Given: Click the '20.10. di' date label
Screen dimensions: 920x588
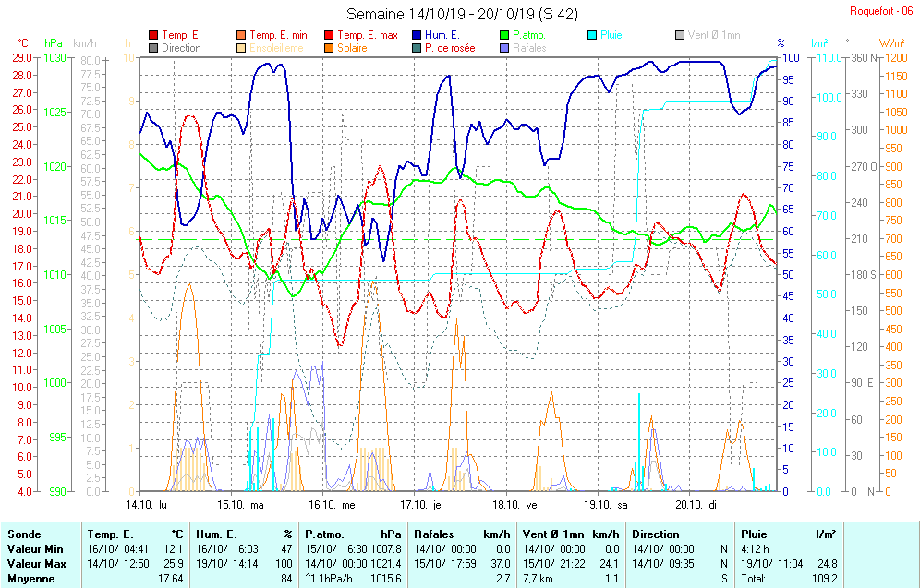Looking at the screenshot, I should (696, 505).
